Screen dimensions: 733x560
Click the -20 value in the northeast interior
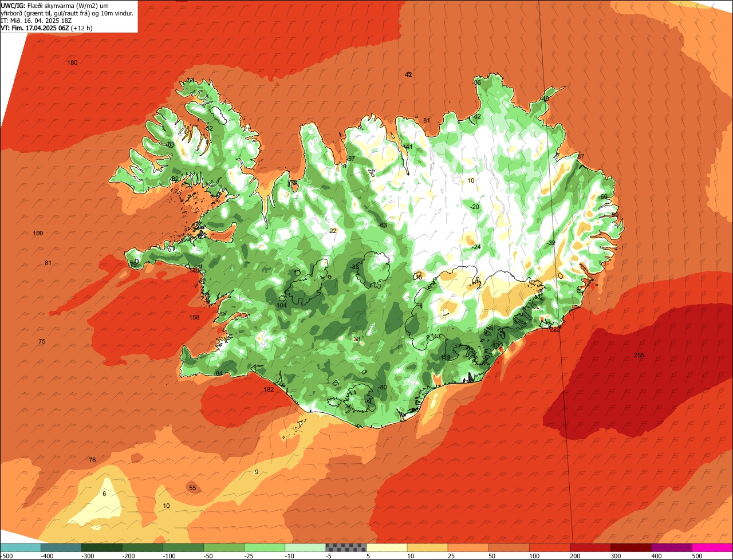[x=474, y=207]
